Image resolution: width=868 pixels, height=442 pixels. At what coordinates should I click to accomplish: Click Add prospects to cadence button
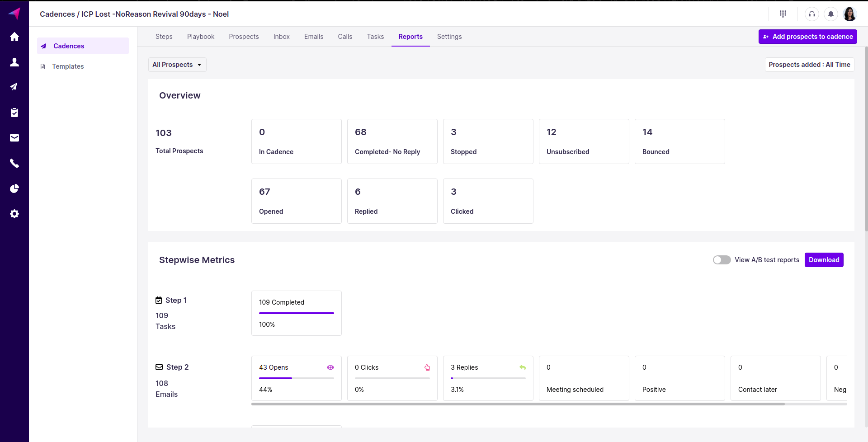(807, 37)
